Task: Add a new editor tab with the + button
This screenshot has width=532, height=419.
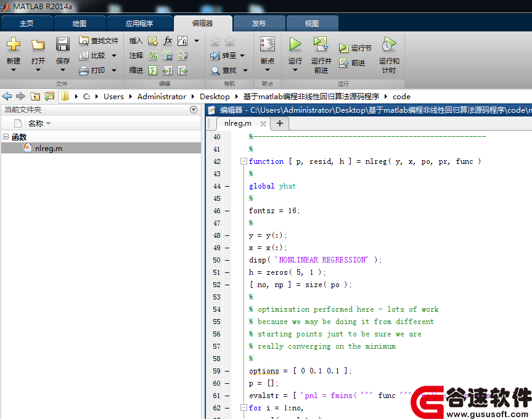Action: point(280,123)
